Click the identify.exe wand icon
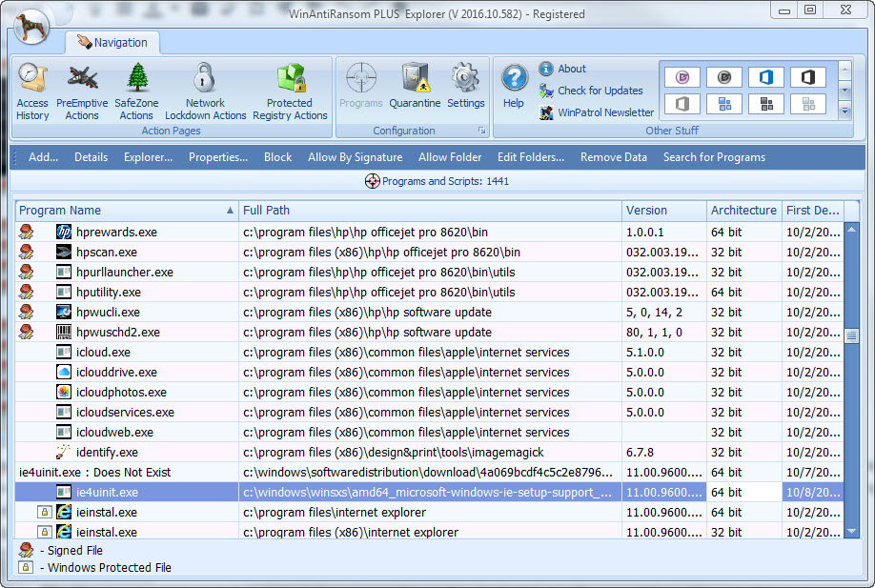This screenshot has width=875, height=588. point(64,452)
